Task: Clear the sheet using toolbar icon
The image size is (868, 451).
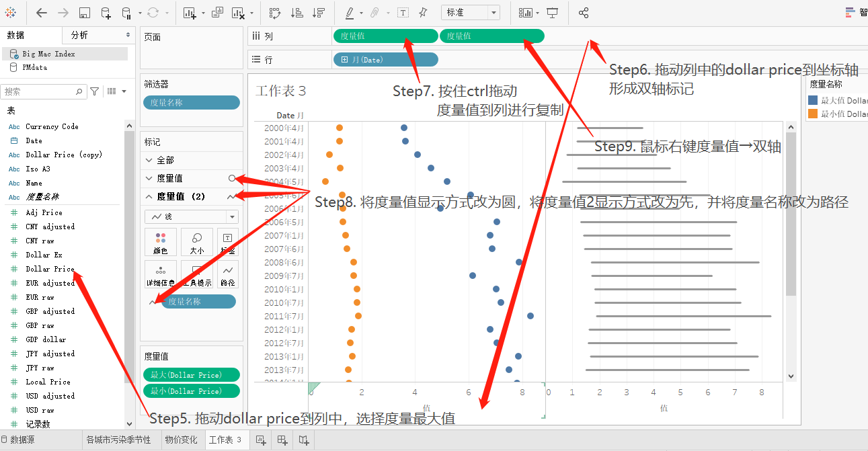Action: [238, 13]
